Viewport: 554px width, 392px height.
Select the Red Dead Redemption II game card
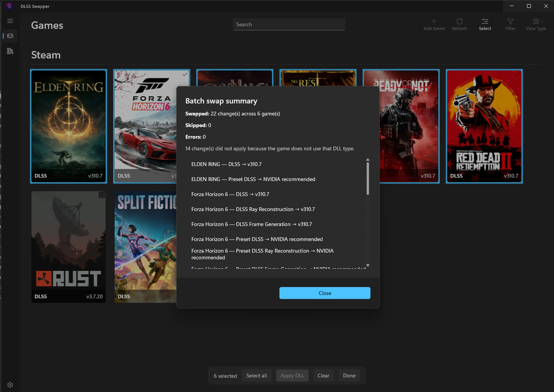(x=484, y=126)
